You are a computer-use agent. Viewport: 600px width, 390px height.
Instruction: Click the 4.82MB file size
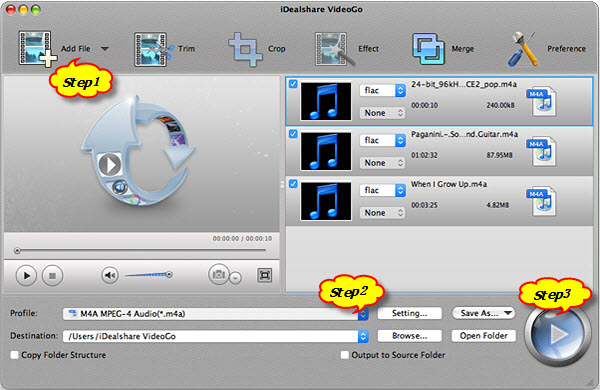498,205
